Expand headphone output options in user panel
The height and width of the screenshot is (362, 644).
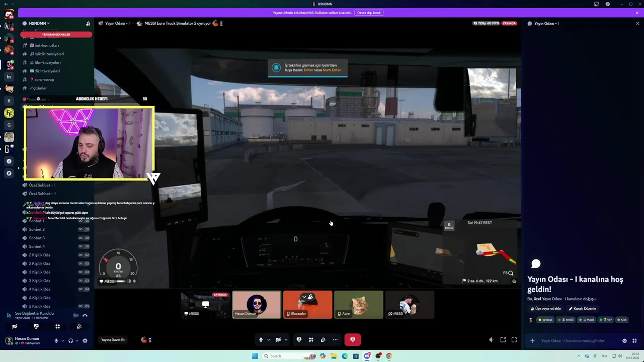[x=76, y=341]
